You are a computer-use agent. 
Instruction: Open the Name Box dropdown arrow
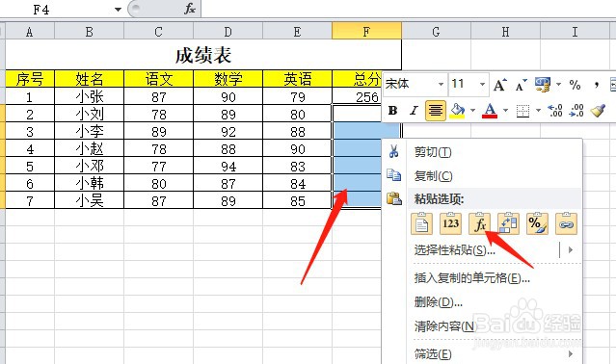pyautogui.click(x=118, y=10)
